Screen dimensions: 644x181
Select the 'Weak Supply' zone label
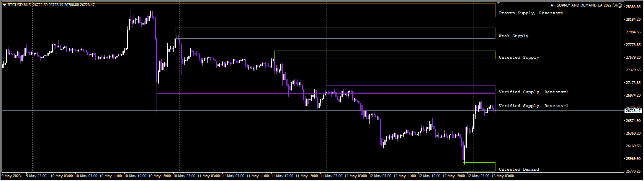[513, 36]
